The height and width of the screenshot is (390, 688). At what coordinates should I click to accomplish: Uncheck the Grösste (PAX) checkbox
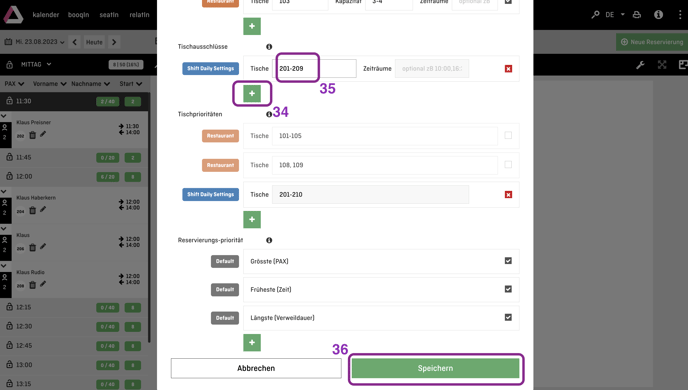click(x=508, y=261)
